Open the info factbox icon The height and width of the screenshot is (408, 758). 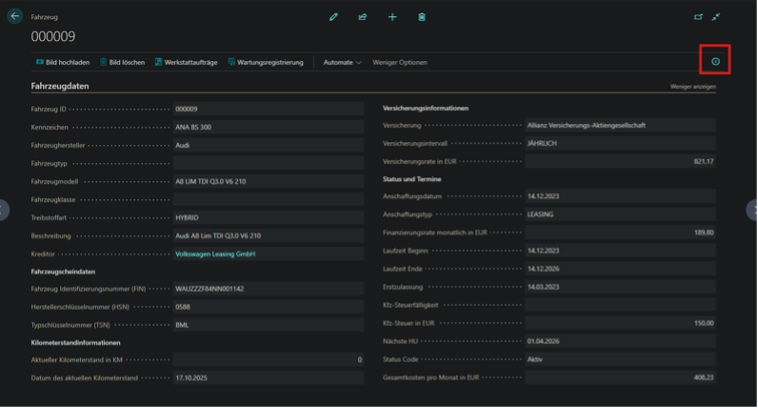click(715, 62)
